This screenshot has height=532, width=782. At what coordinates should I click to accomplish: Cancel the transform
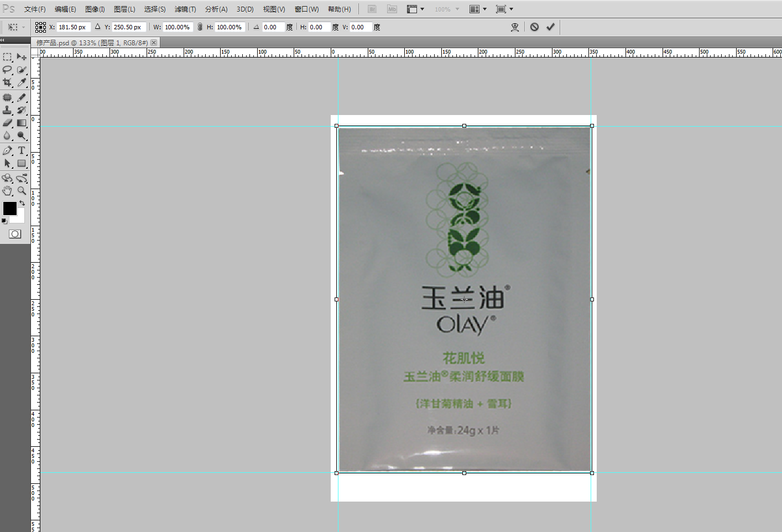(x=534, y=27)
